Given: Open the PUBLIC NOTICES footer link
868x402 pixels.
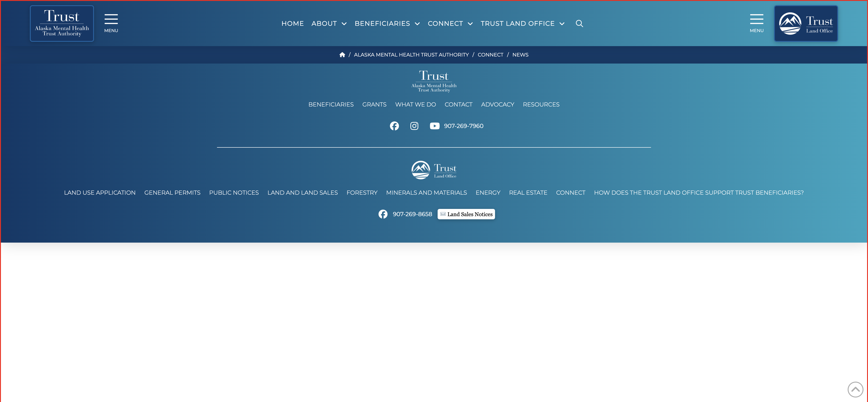Looking at the screenshot, I should point(234,193).
